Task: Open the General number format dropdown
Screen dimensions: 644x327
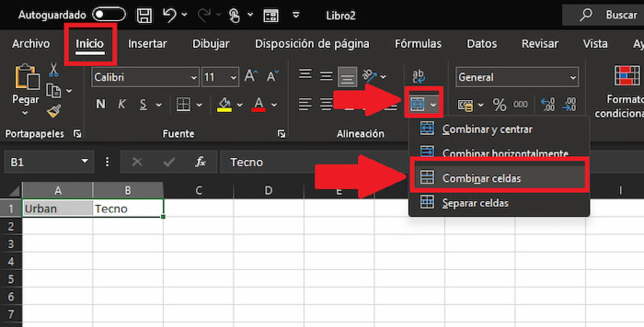Action: tap(573, 77)
